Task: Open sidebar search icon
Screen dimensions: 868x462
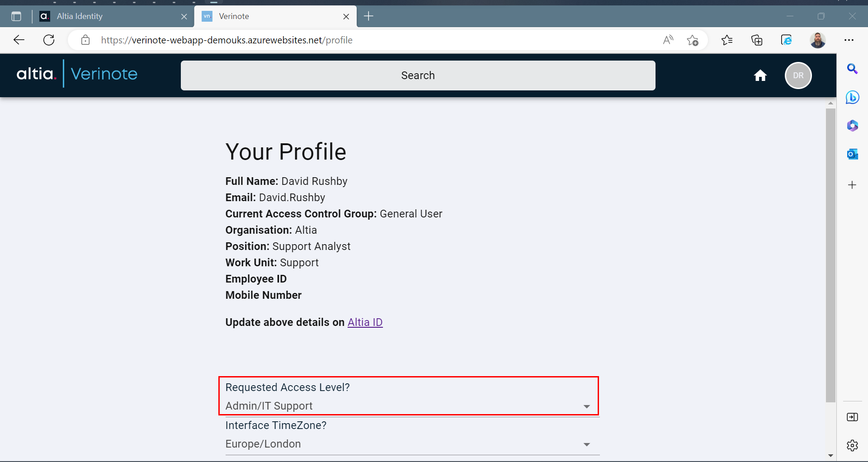Action: [x=852, y=69]
